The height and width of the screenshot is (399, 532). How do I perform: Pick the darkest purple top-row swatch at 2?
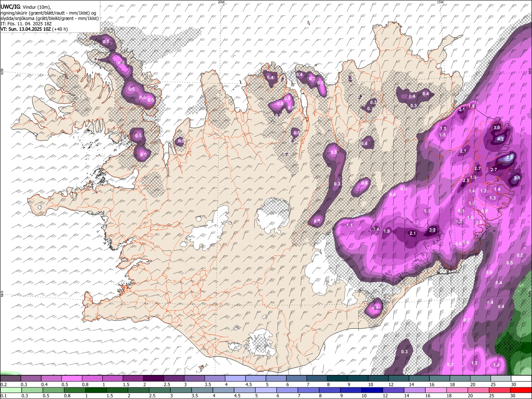[x=153, y=379]
